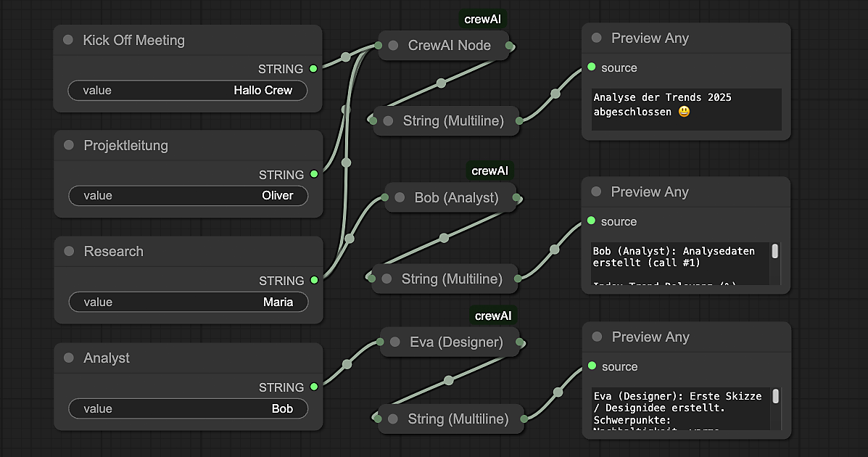This screenshot has height=457, width=868.
Task: Collapse the Bob (Analyst) node dot
Action: [x=400, y=197]
